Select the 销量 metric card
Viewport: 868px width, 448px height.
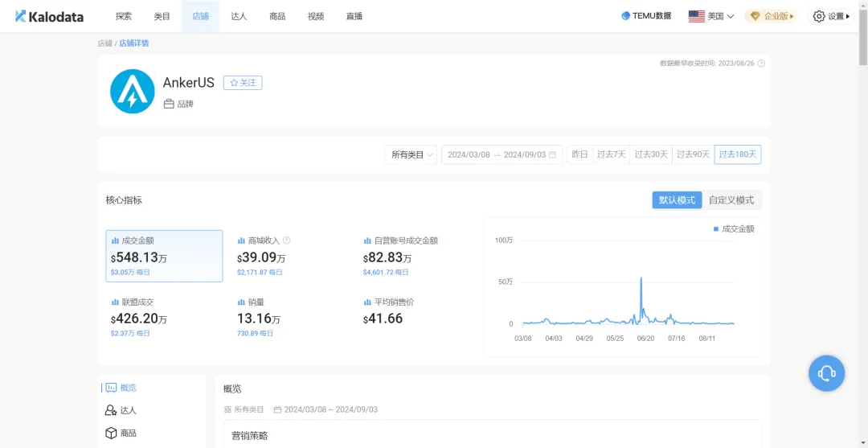pos(291,318)
